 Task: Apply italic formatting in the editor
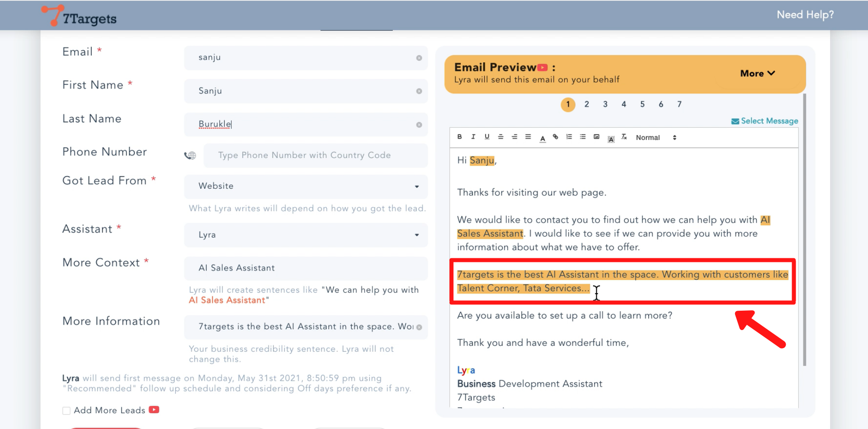point(473,137)
